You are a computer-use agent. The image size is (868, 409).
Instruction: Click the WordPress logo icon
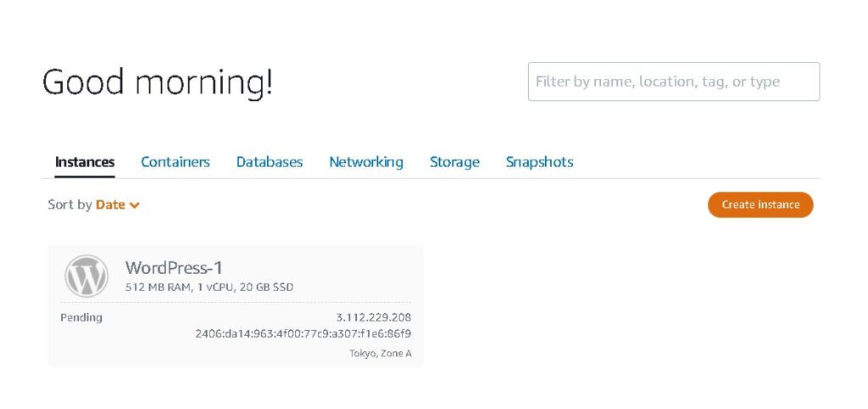click(86, 276)
